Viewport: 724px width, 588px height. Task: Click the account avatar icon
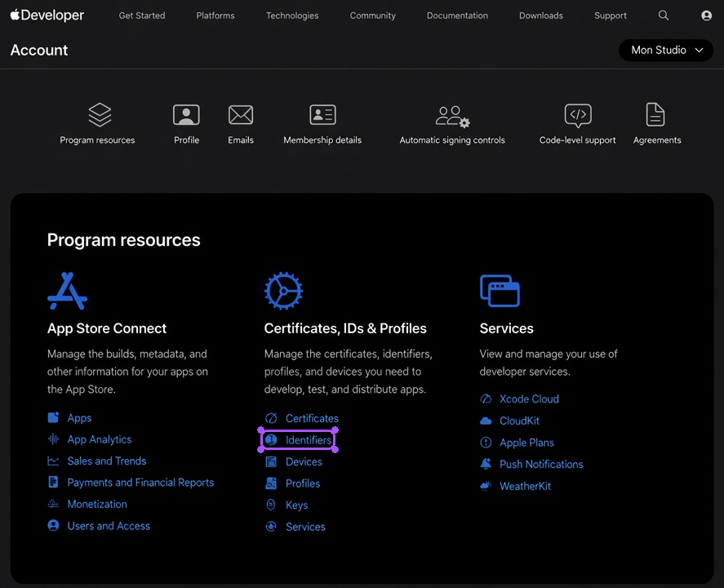(x=706, y=16)
